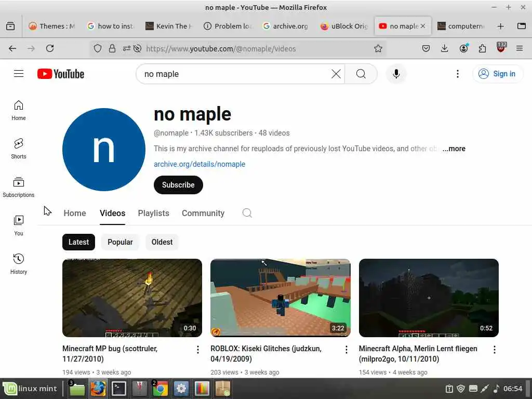Switch to the channel Playlists tab
The height and width of the screenshot is (399, 532).
(153, 213)
